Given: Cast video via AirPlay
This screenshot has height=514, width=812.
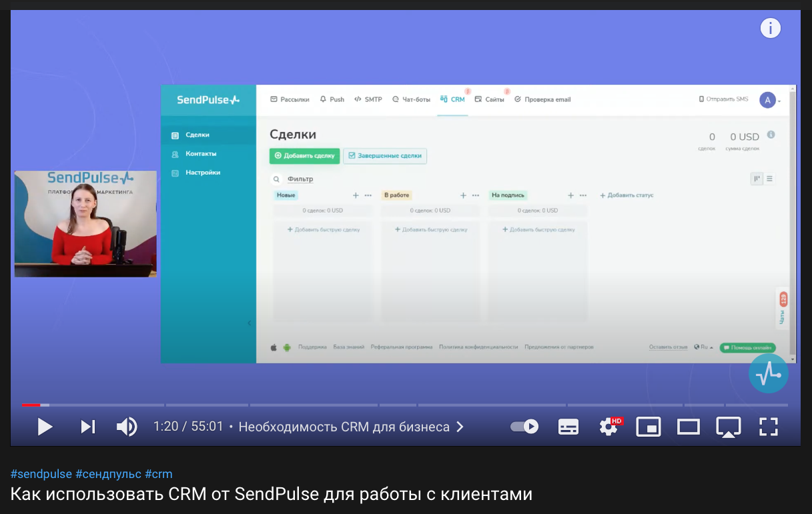Looking at the screenshot, I should [x=729, y=427].
